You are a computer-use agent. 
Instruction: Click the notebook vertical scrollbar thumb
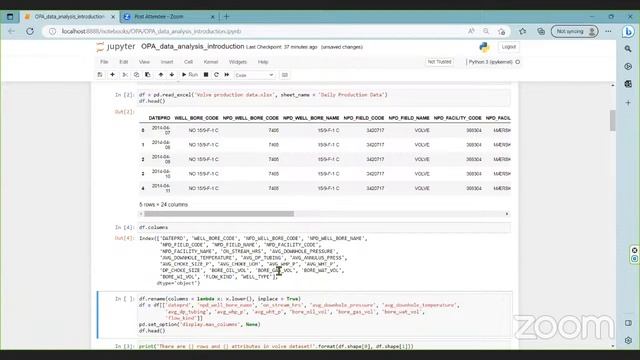(x=613, y=120)
